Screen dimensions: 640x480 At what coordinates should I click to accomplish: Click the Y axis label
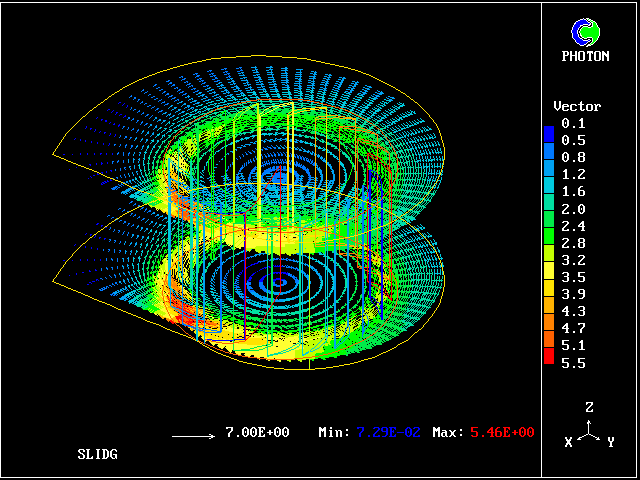pyautogui.click(x=610, y=442)
